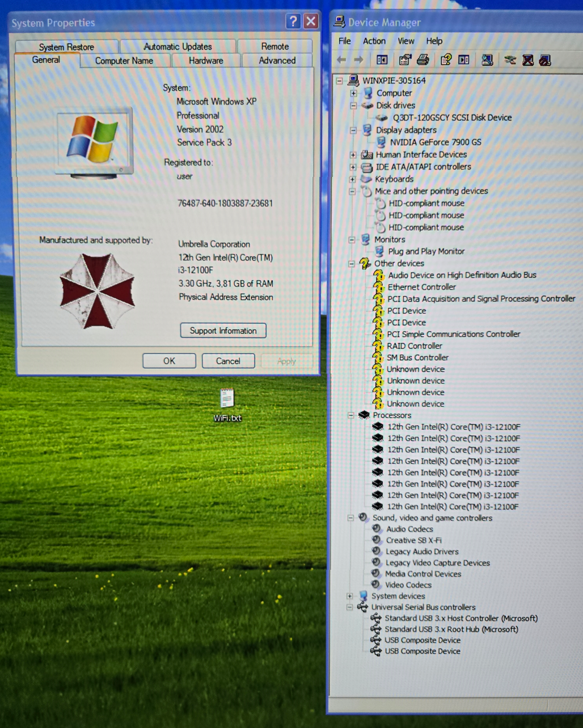Screen dimensions: 583x728
Task: Collapse Mice and other pointing devices
Action: (352, 192)
